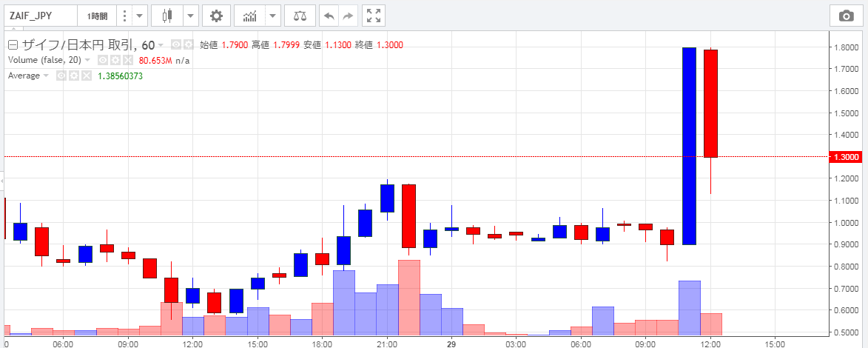Open the candlestick chart style button
The width and height of the screenshot is (868, 348).
coord(168,16)
